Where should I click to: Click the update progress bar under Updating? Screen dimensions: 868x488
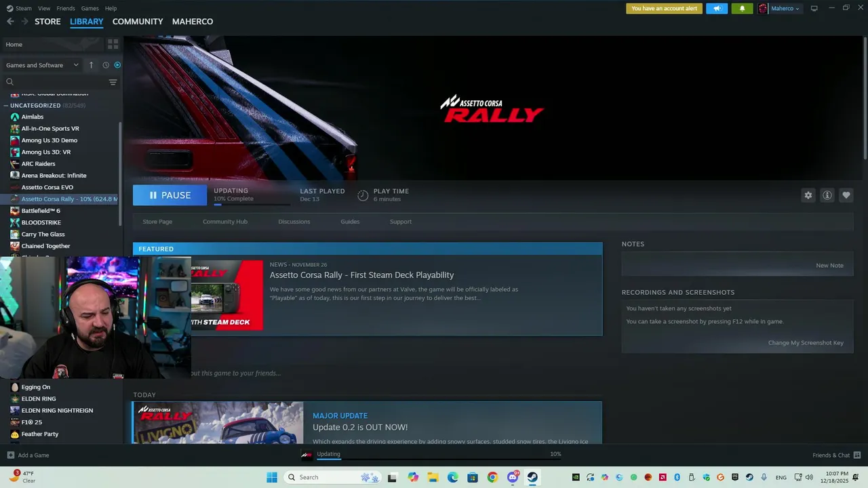[x=252, y=204]
